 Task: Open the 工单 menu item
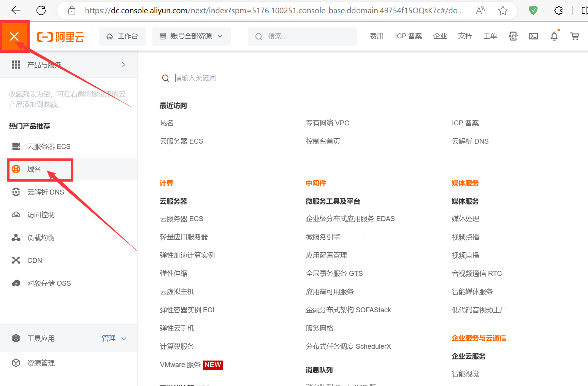point(490,36)
